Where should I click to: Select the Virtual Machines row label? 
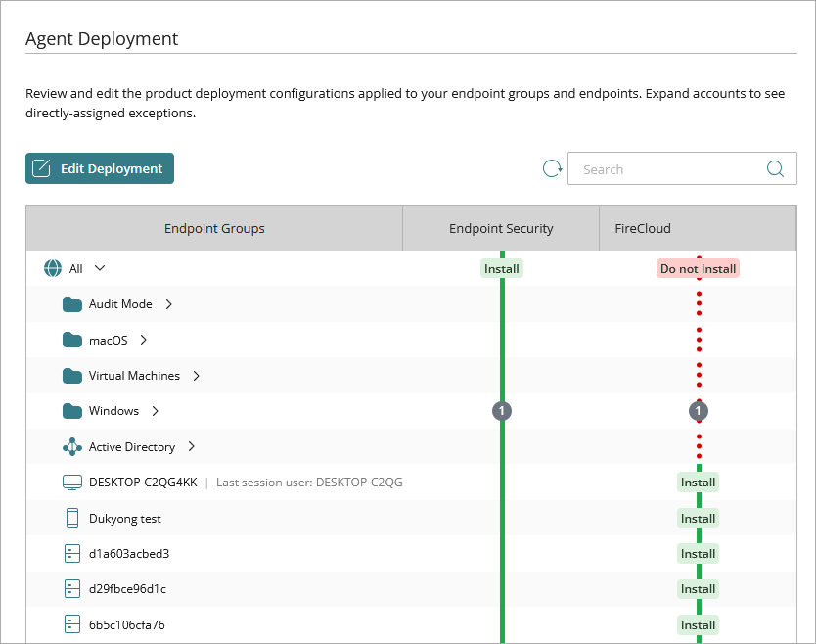coord(134,376)
